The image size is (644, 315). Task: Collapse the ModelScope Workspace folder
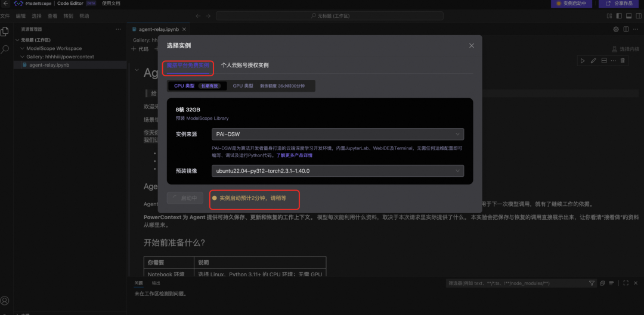[x=23, y=48]
